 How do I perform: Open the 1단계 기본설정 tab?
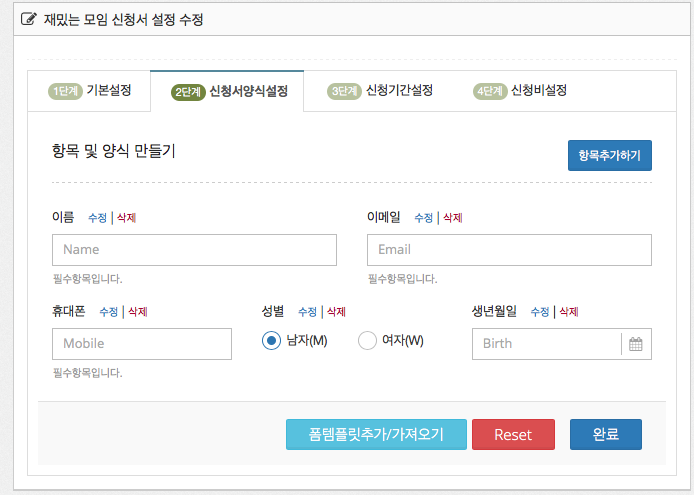pos(90,91)
